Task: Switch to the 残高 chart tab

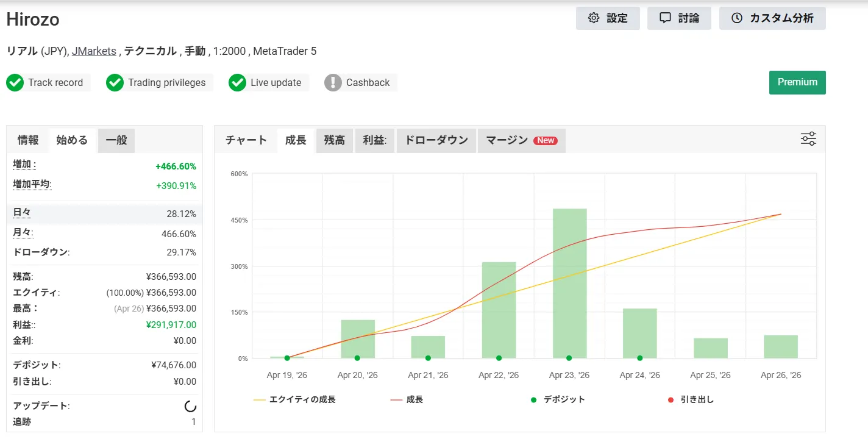Action: (334, 140)
